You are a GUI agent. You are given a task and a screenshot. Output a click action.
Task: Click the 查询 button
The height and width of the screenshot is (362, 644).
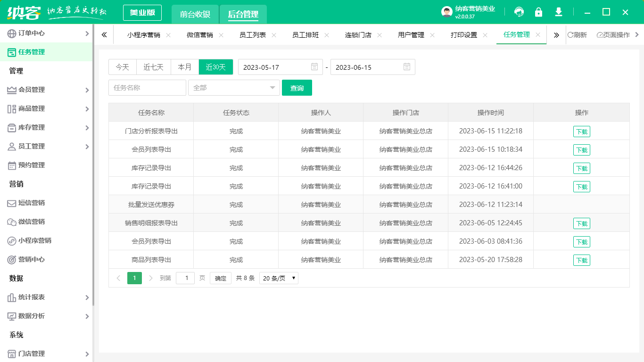click(x=297, y=88)
